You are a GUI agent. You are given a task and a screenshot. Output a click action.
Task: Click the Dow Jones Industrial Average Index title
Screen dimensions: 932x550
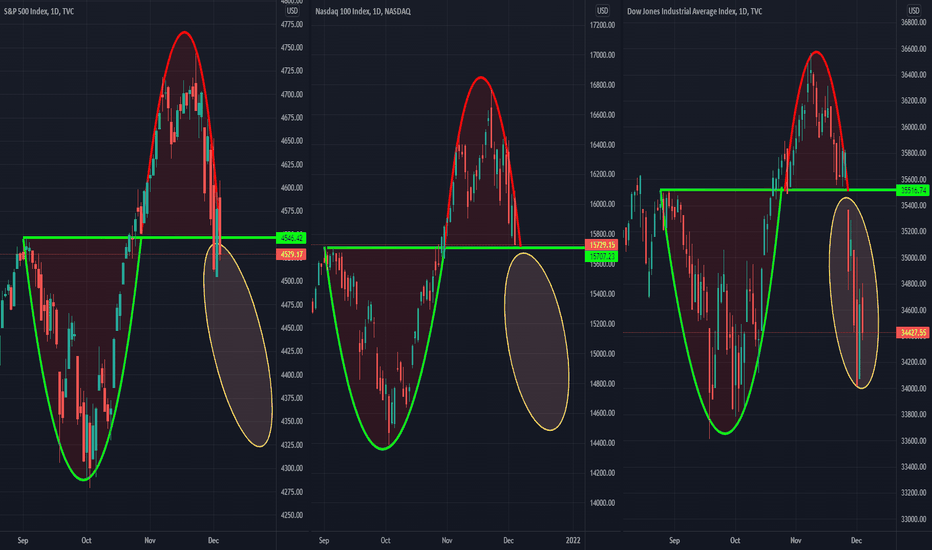pos(694,11)
